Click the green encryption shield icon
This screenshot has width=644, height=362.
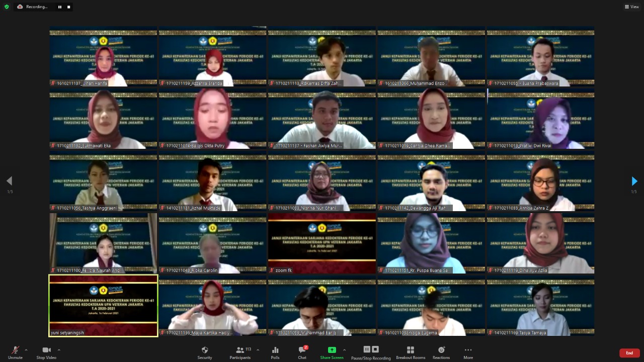click(x=7, y=7)
